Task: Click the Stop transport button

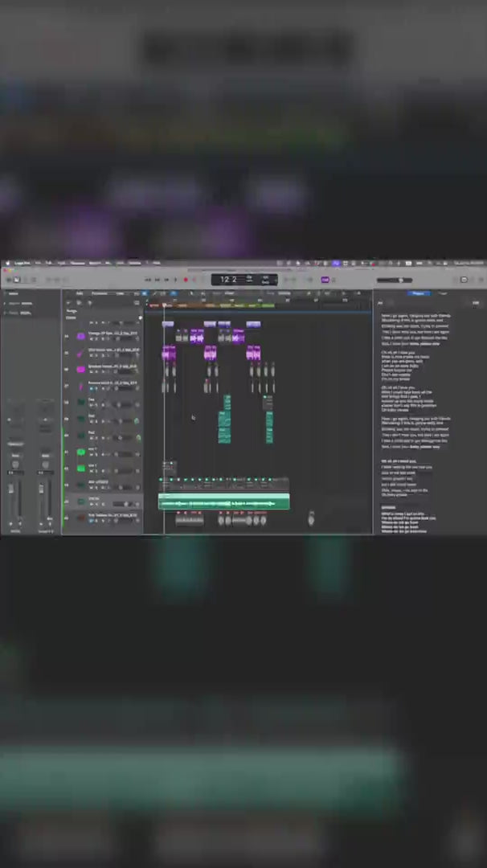Action: (x=166, y=280)
